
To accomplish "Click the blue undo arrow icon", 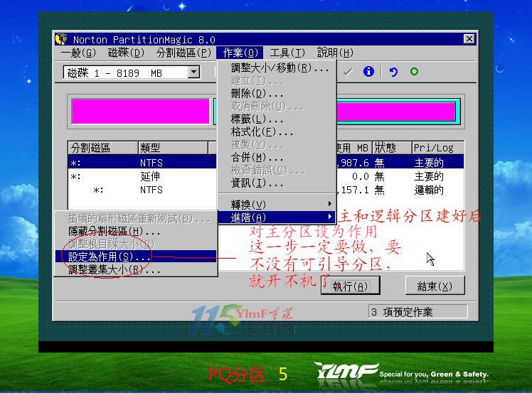I will 393,72.
